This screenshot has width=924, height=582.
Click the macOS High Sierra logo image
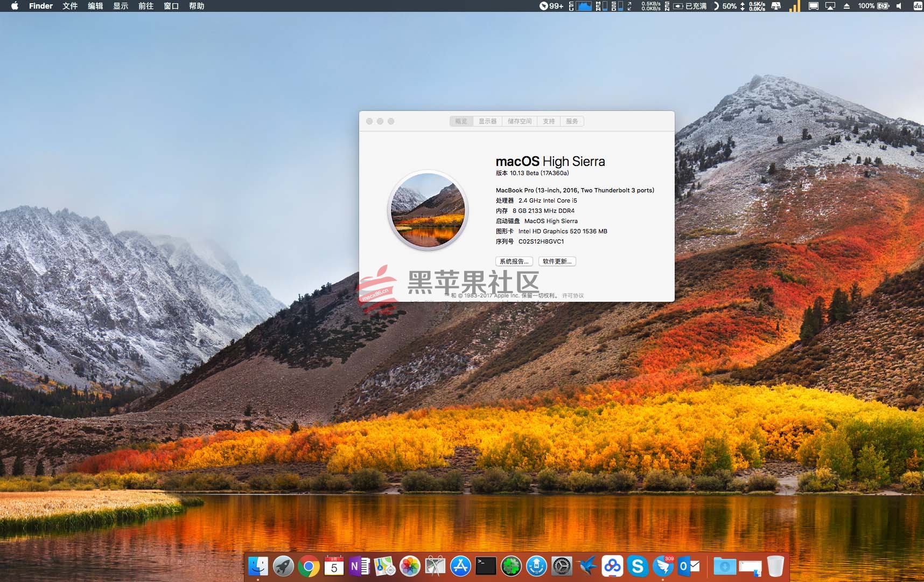coord(428,210)
